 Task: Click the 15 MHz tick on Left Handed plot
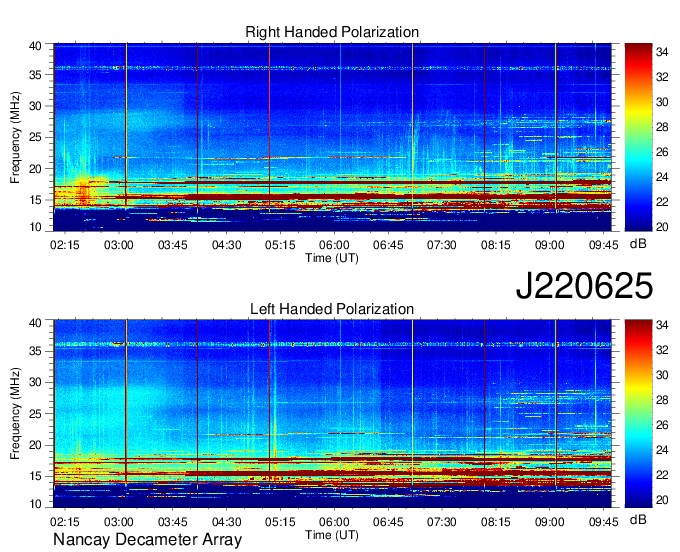pyautogui.click(x=36, y=477)
